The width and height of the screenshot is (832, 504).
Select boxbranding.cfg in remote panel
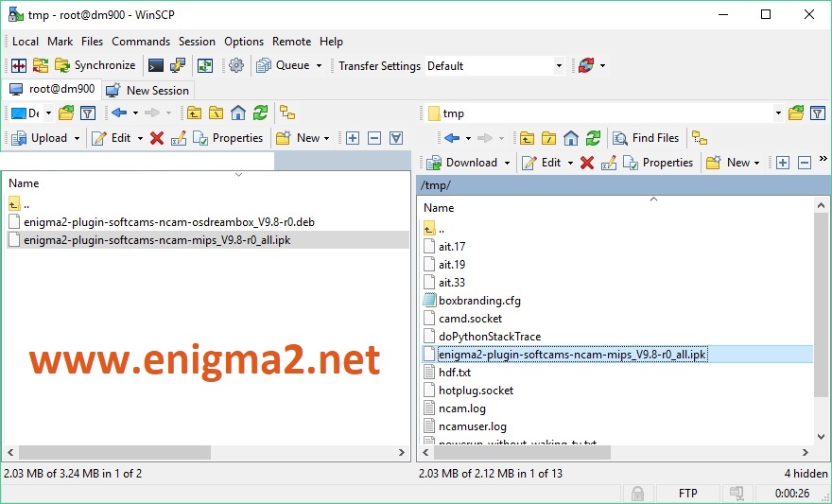[x=479, y=301]
